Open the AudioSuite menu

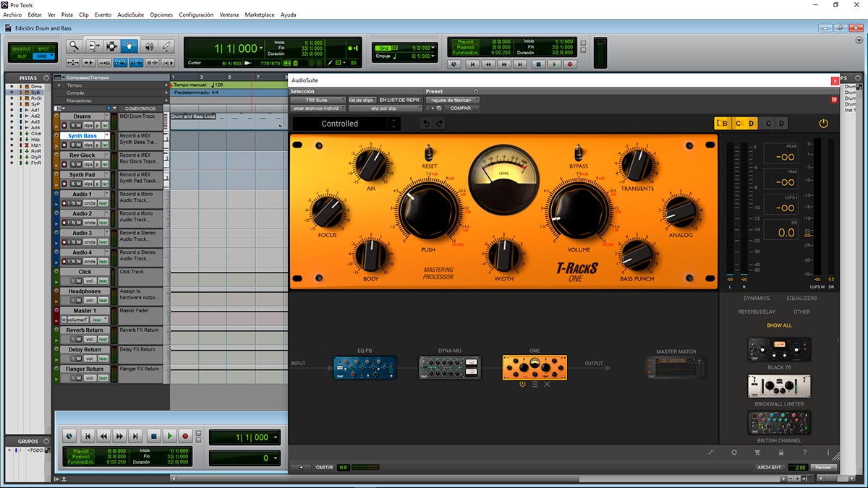[130, 14]
